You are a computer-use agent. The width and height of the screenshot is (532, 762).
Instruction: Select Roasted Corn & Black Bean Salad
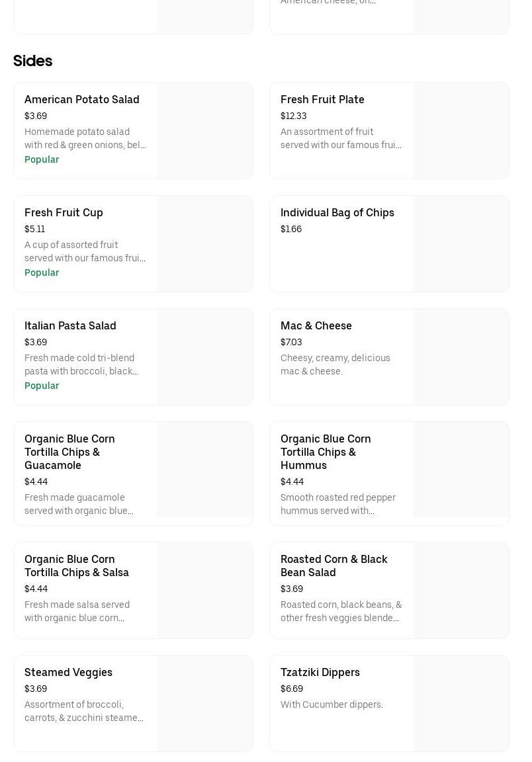coord(333,566)
